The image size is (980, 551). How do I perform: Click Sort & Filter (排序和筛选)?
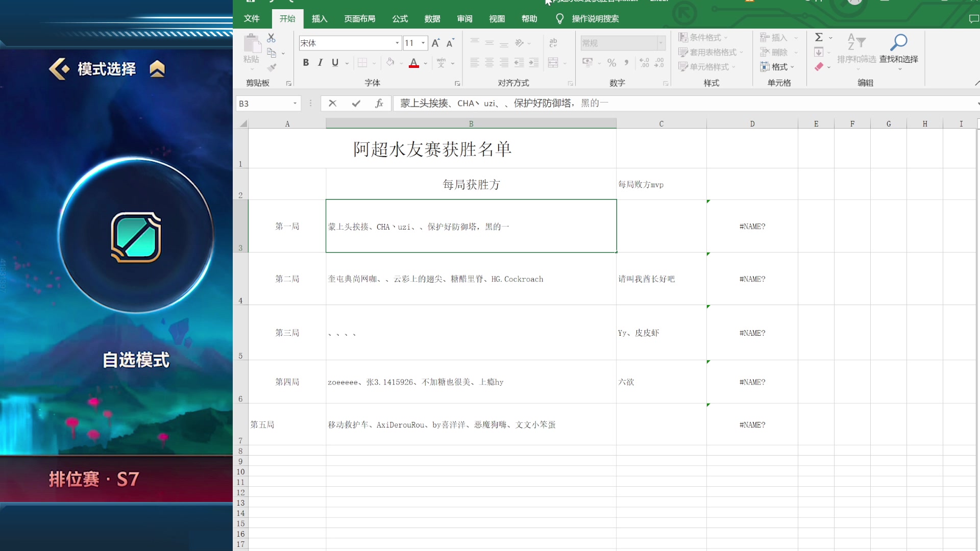pos(857,51)
